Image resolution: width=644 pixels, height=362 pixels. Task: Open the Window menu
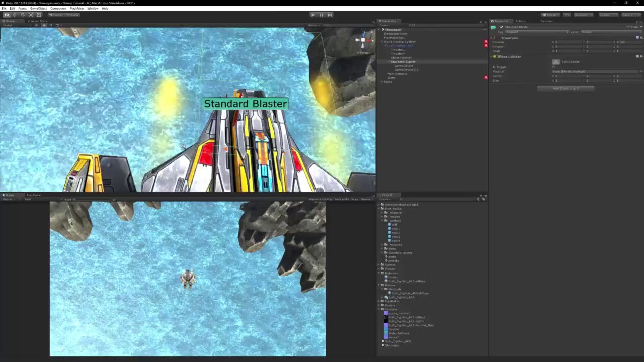[93, 9]
